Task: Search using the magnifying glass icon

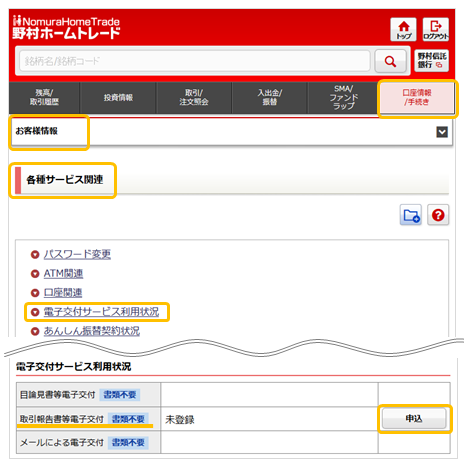Action: [x=390, y=61]
